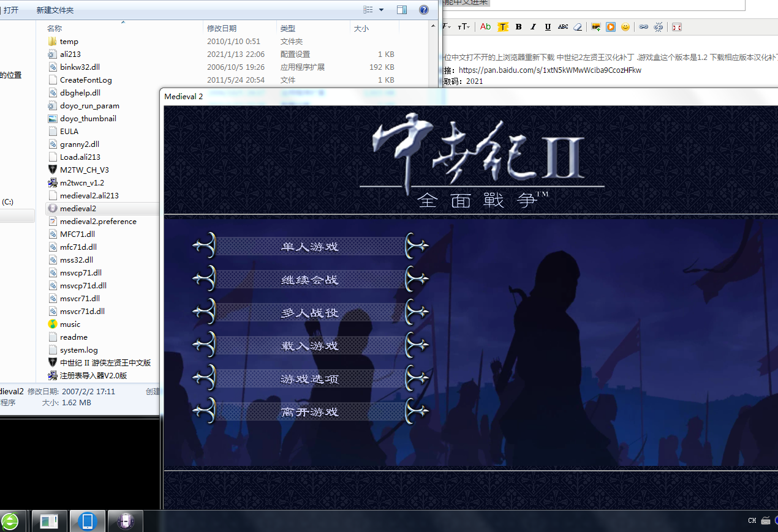Select the temp folder icon
778x532 pixels.
click(x=53, y=41)
